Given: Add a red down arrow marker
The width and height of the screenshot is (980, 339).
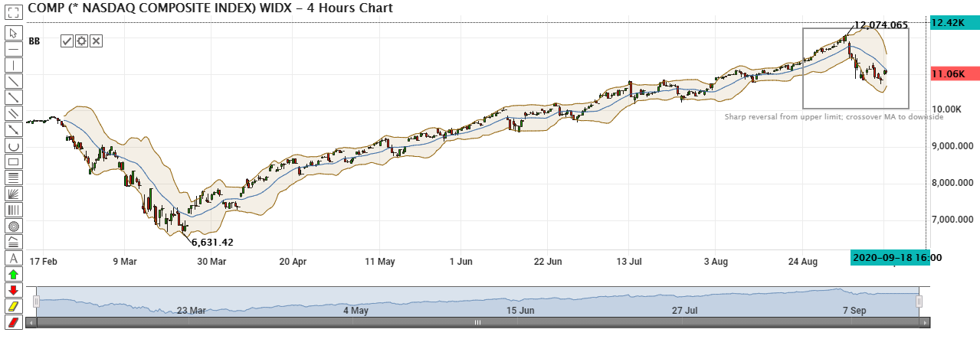Looking at the screenshot, I should pos(13,290).
